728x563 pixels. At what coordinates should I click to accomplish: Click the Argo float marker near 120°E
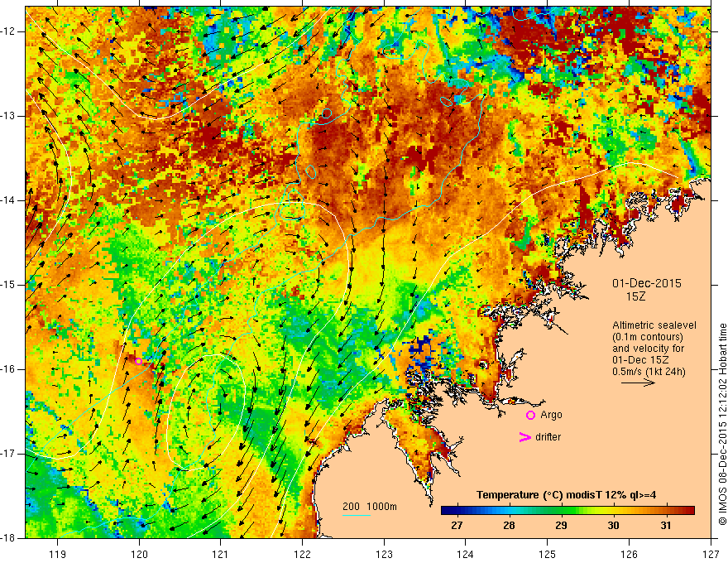pos(138,362)
